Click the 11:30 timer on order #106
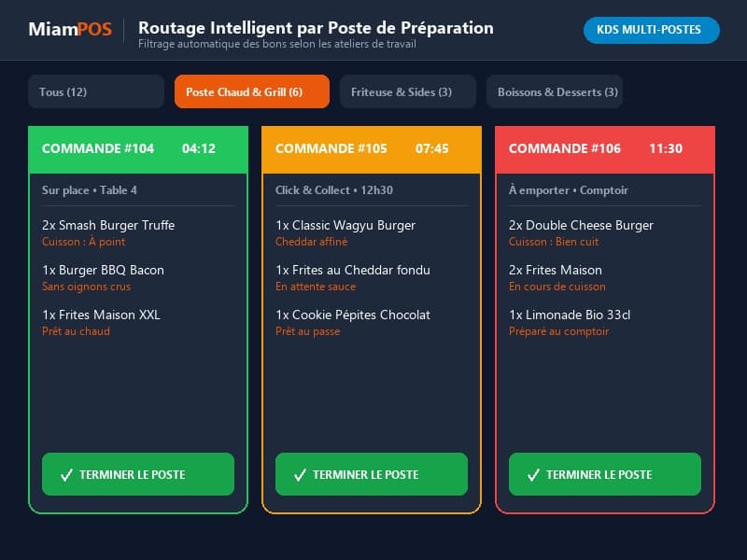747x560 pixels. (x=666, y=148)
